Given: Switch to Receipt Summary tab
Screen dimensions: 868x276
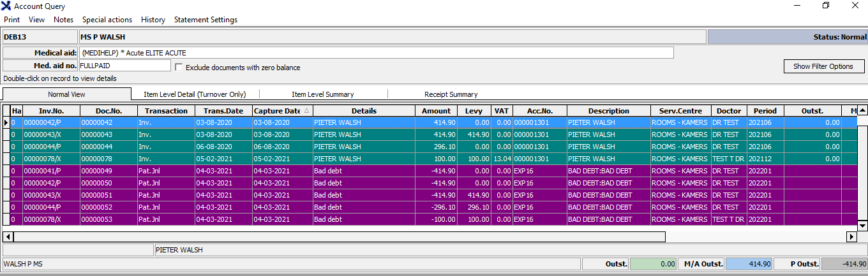Looking at the screenshot, I should pos(451,94).
